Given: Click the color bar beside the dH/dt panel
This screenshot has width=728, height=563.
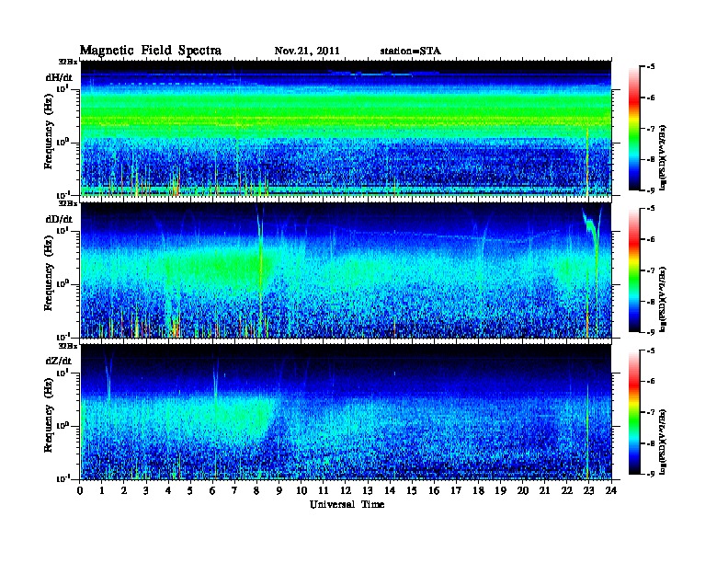Looking at the screenshot, I should click(634, 129).
